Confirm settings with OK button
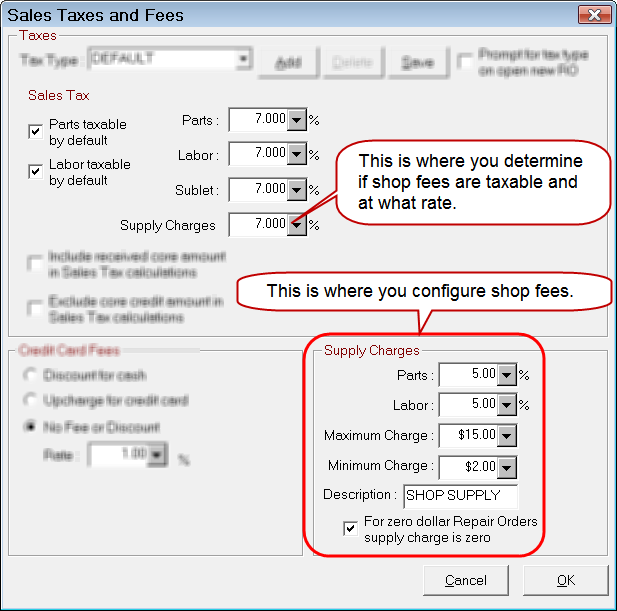 (x=565, y=580)
